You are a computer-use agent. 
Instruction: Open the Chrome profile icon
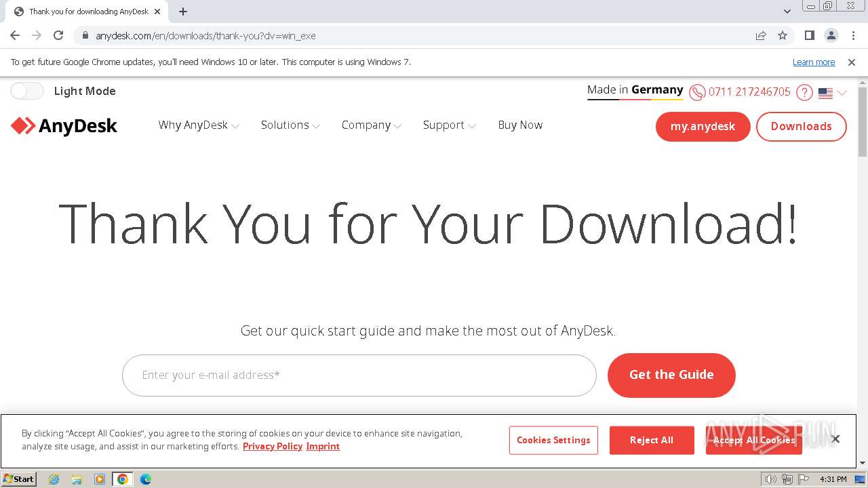(831, 36)
